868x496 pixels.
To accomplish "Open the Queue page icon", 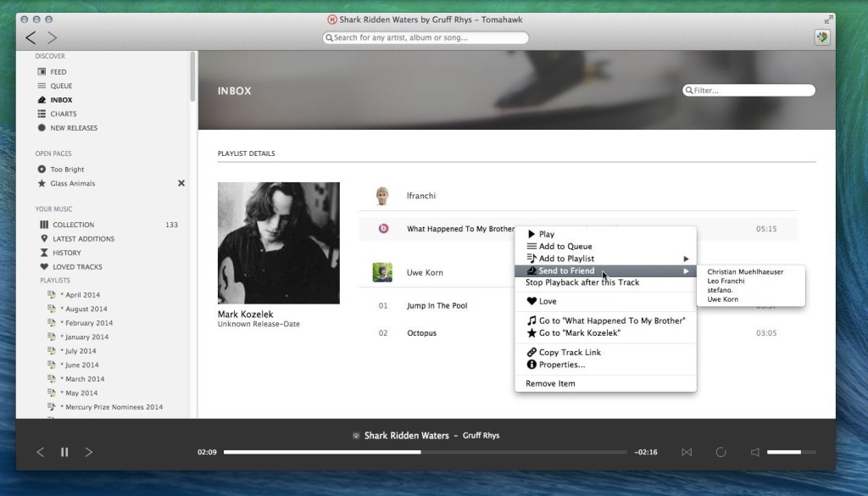I will pos(42,86).
